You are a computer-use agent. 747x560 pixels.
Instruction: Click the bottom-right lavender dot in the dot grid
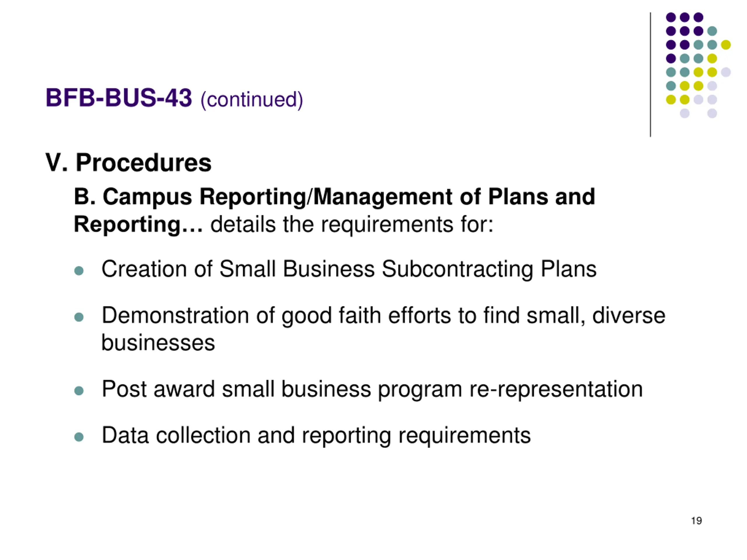(x=712, y=113)
